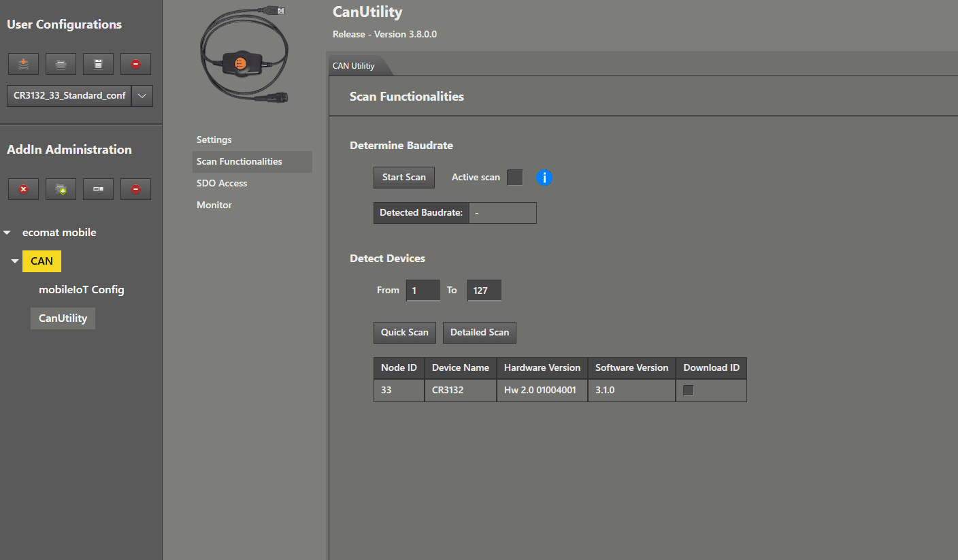Open the SDO Access menu item
The image size is (958, 560).
[x=222, y=183]
